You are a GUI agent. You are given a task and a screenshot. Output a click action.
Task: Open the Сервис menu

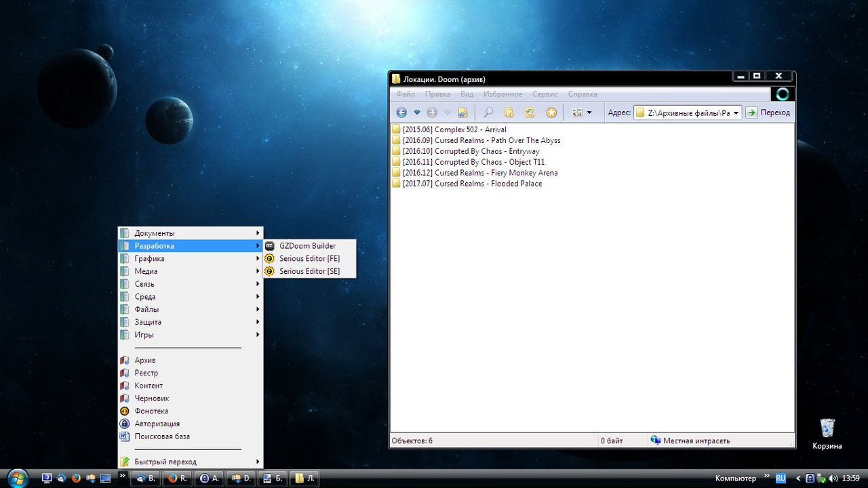tap(545, 94)
